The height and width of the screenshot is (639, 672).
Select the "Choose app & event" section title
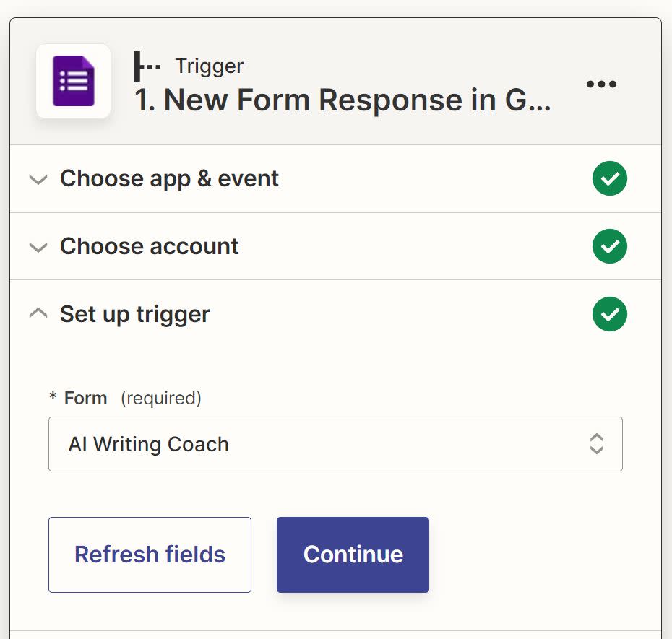169,179
